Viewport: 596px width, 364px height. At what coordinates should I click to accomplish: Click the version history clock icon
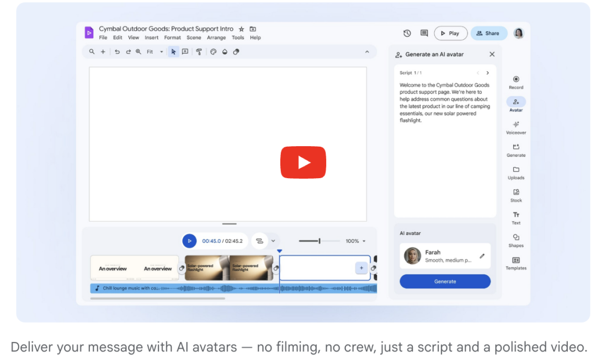pyautogui.click(x=407, y=33)
